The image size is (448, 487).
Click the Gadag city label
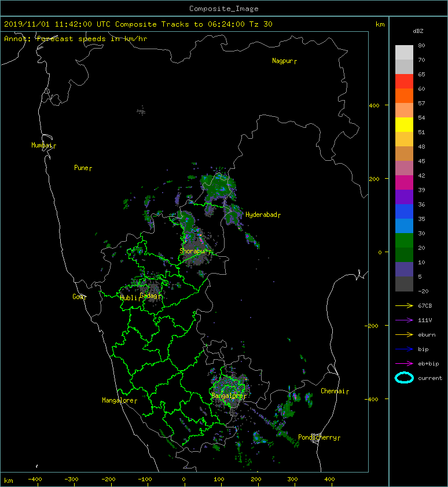point(149,296)
